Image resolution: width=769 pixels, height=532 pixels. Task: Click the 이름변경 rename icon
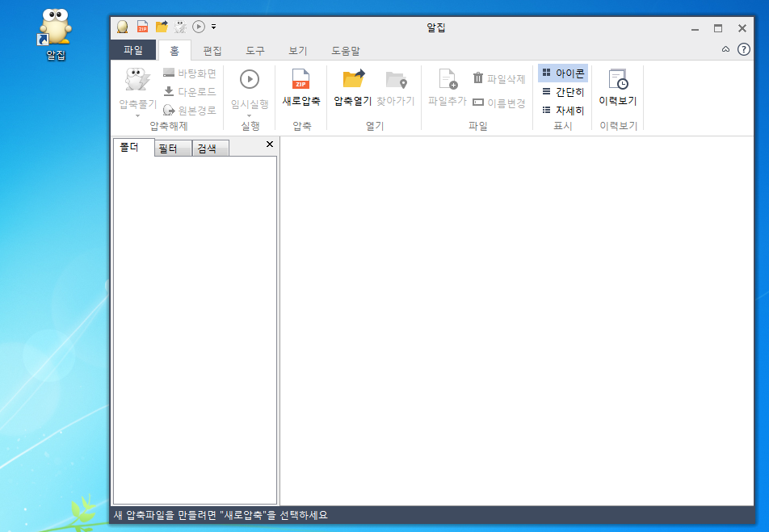tap(477, 103)
